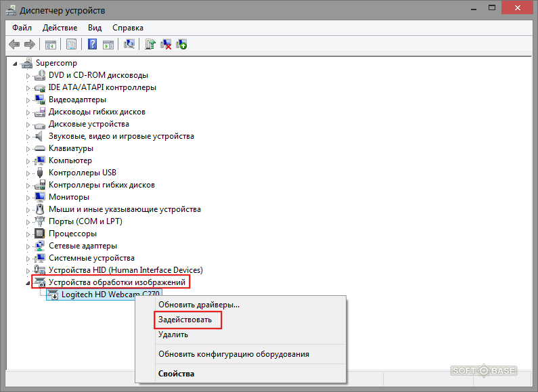The image size is (538, 392).
Task: Scan for hardware changes toolbar icon
Action: point(129,44)
